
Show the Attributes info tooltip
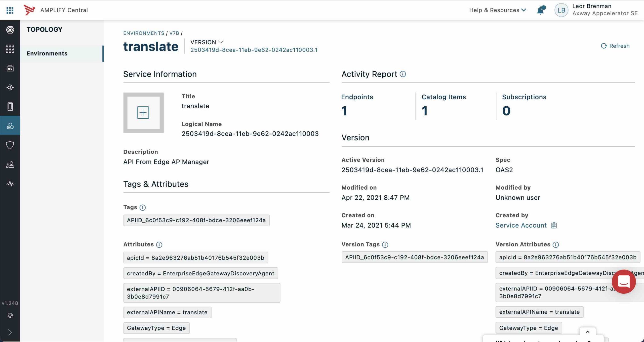(159, 245)
